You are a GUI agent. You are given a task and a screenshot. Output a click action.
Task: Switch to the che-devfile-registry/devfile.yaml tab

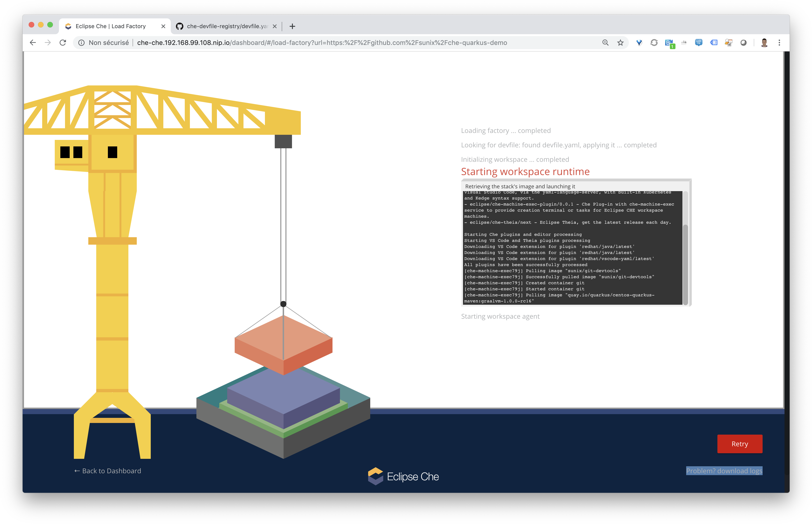point(226,26)
